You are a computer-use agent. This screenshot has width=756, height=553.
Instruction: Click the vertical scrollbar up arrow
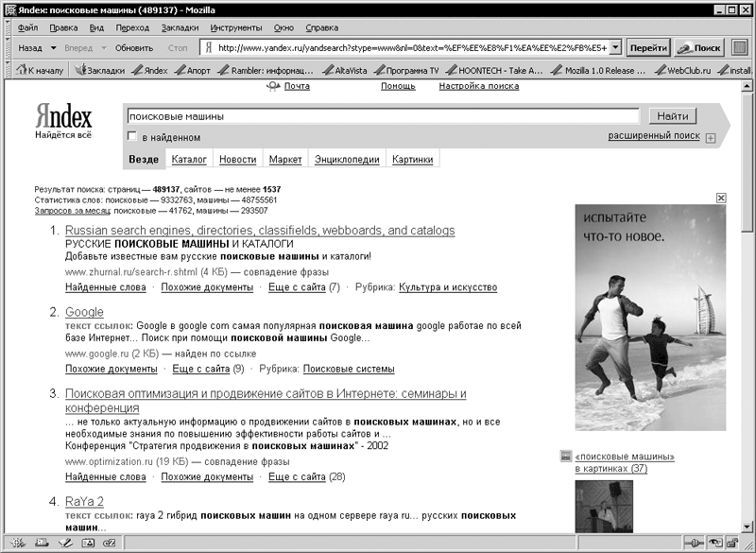tap(747, 86)
